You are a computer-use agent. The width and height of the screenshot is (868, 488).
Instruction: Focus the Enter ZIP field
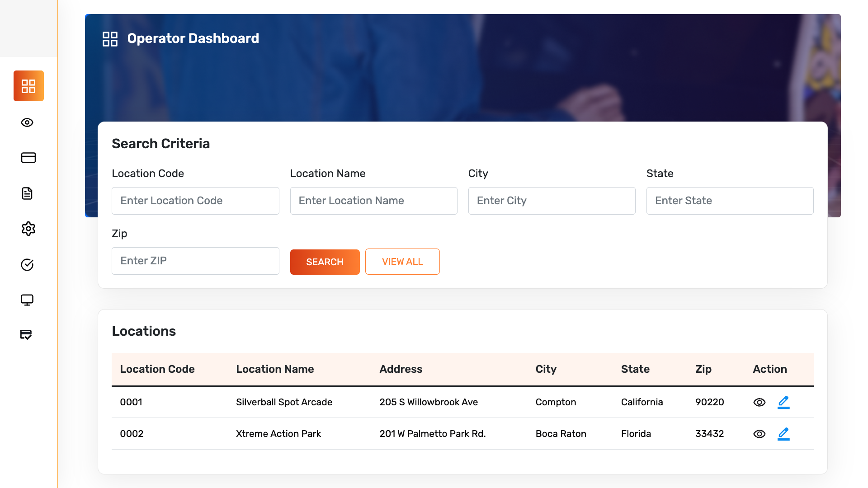[195, 261]
